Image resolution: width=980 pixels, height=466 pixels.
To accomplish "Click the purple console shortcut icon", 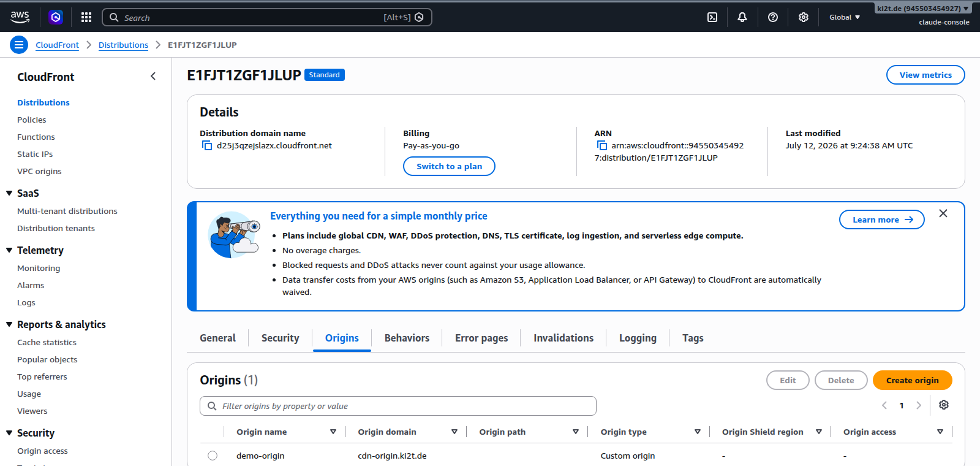I will pos(56,17).
